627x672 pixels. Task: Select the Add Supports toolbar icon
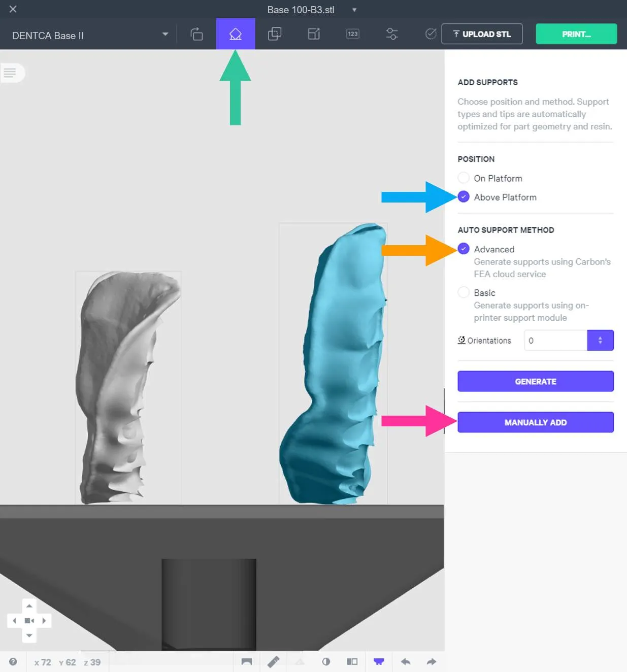(x=236, y=34)
